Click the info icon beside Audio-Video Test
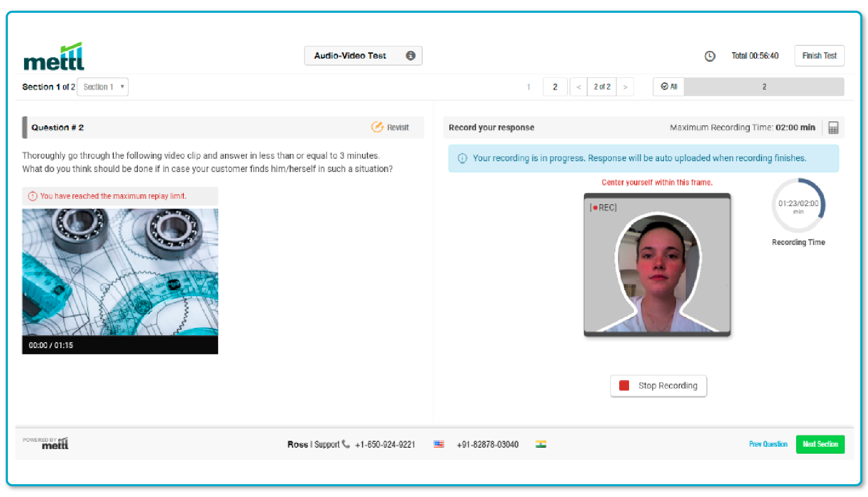The image size is (868, 497). coord(410,56)
